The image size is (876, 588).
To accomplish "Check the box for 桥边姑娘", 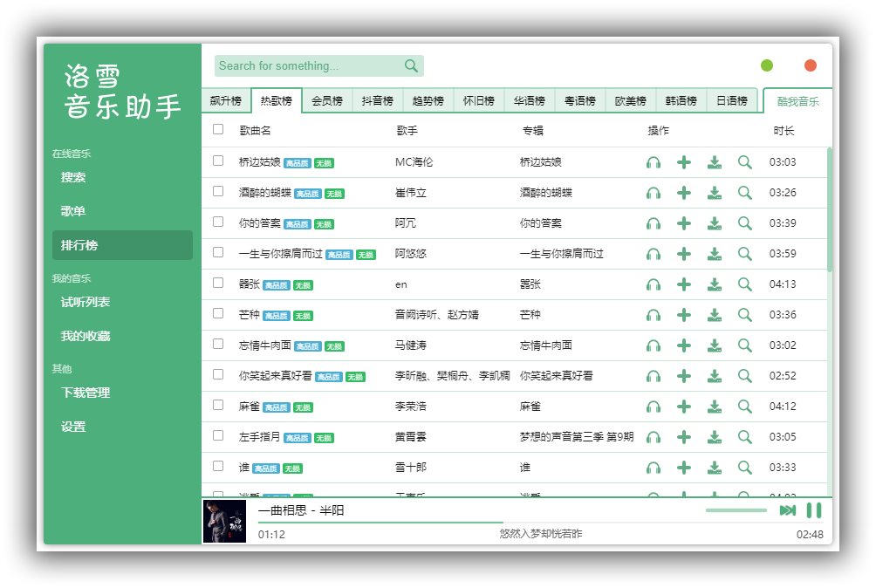I will point(218,161).
